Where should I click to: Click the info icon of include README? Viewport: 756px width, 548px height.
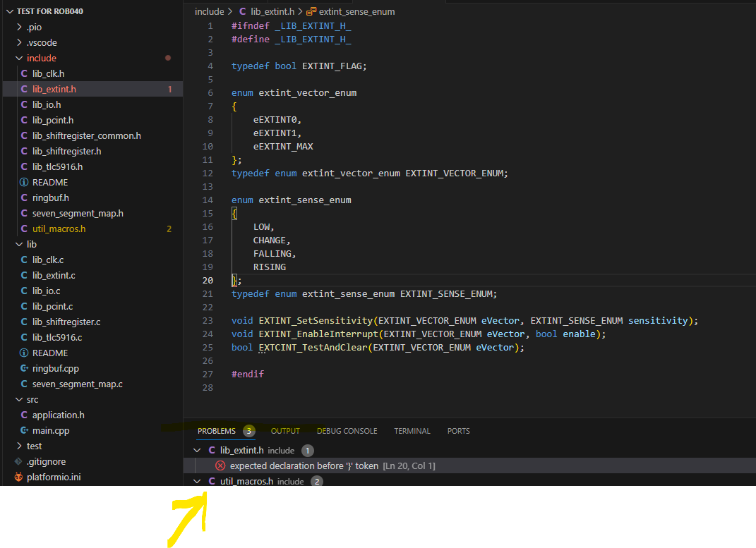[x=23, y=182]
